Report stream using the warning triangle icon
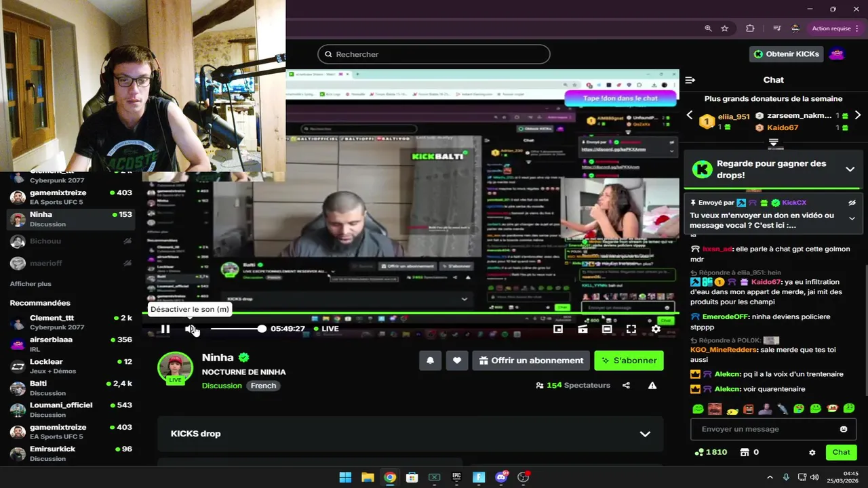 652,385
